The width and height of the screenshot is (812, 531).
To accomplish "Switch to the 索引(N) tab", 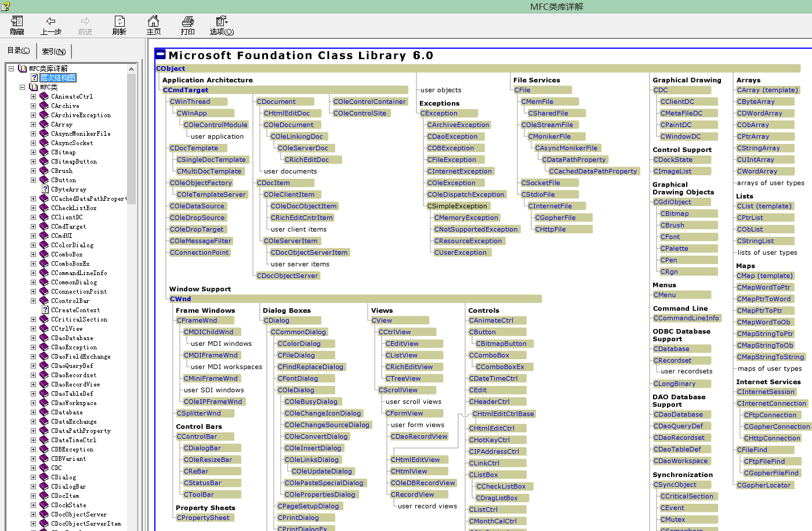I will pyautogui.click(x=54, y=52).
